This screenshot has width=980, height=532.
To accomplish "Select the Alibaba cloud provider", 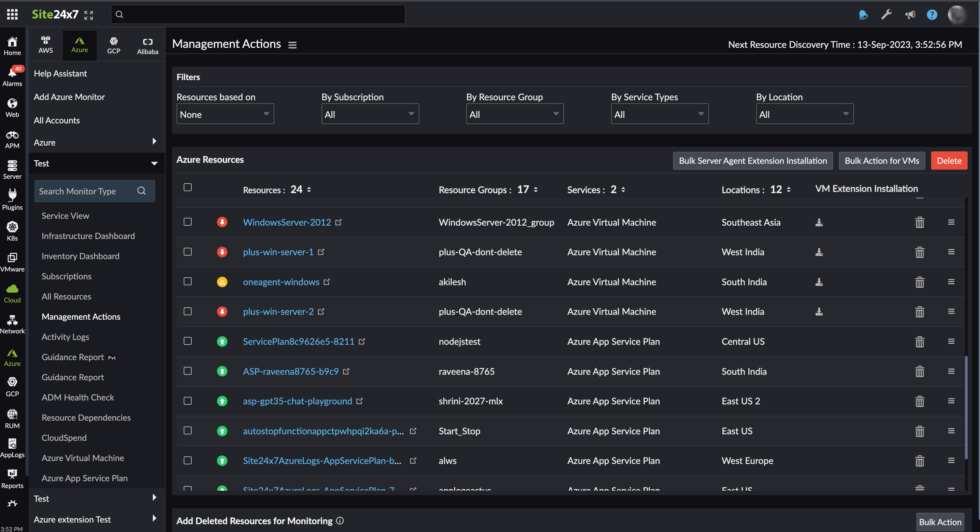I will (x=147, y=45).
